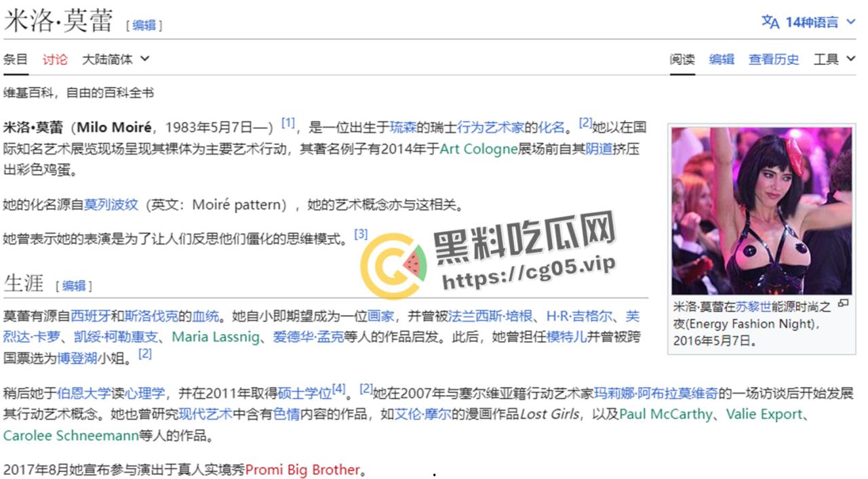Click reference [1] after Milo Moiré
The image size is (868, 479).
tap(288, 122)
